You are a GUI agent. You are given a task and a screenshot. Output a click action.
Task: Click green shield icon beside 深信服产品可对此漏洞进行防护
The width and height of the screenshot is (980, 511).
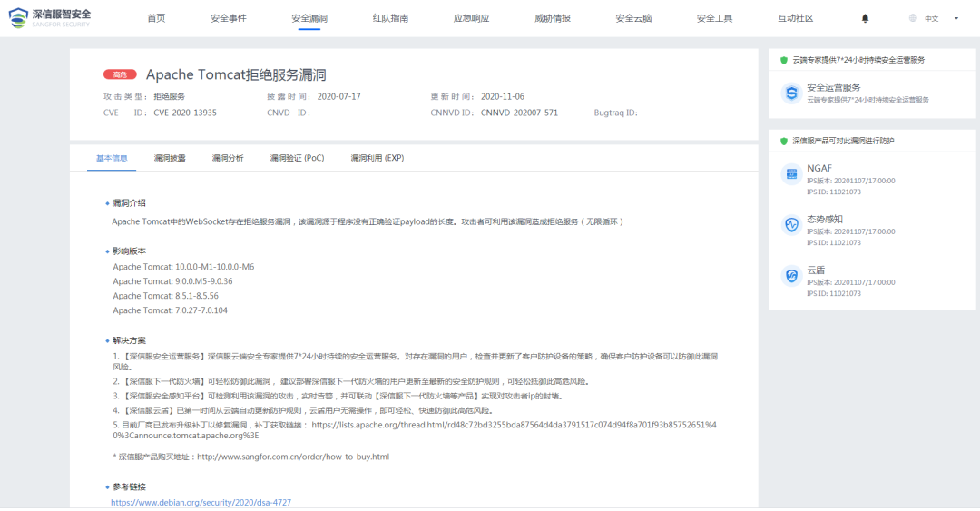(x=784, y=141)
